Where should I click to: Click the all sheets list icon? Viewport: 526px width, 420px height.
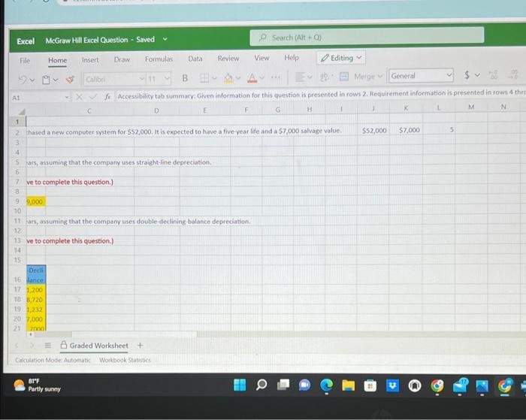(x=48, y=345)
